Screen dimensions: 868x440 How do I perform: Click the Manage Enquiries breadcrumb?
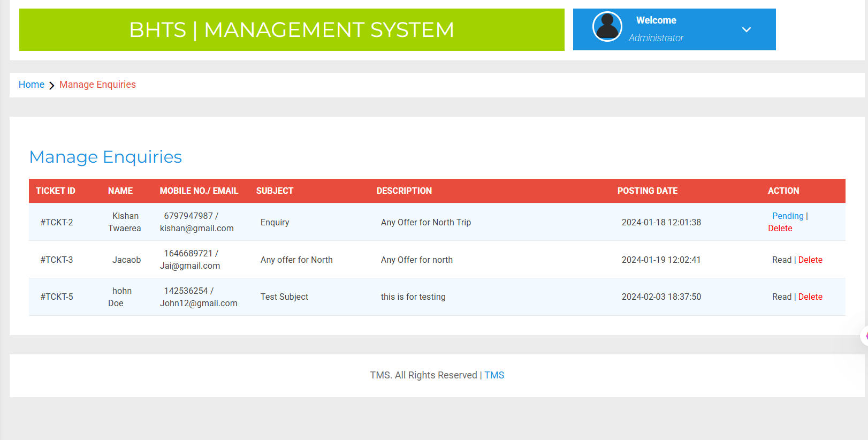click(97, 85)
